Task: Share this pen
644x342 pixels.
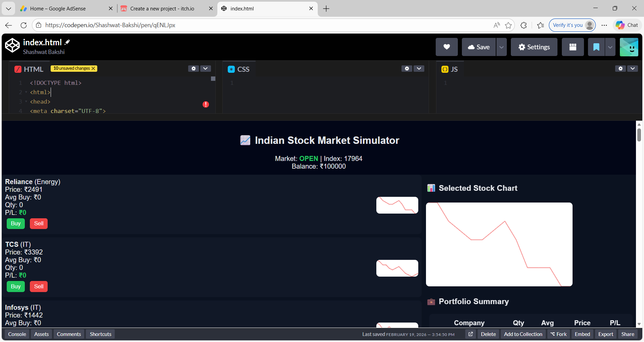Action: pyautogui.click(x=628, y=334)
